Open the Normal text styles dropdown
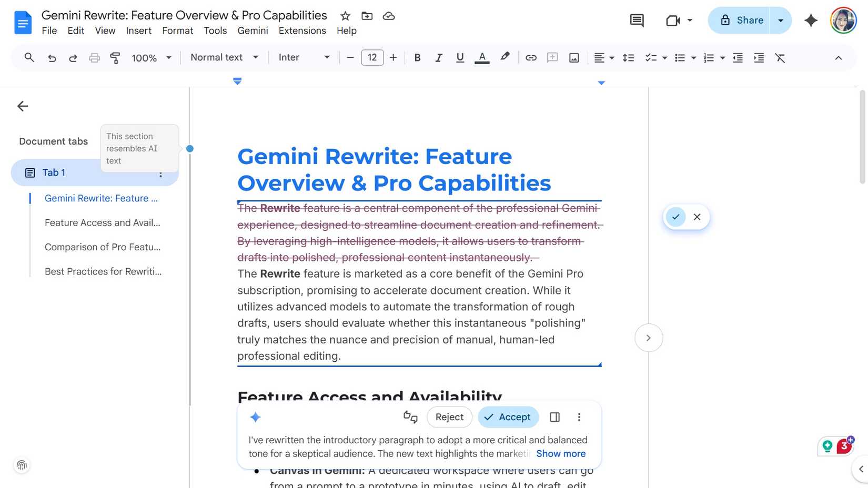The image size is (868, 488). (x=224, y=58)
